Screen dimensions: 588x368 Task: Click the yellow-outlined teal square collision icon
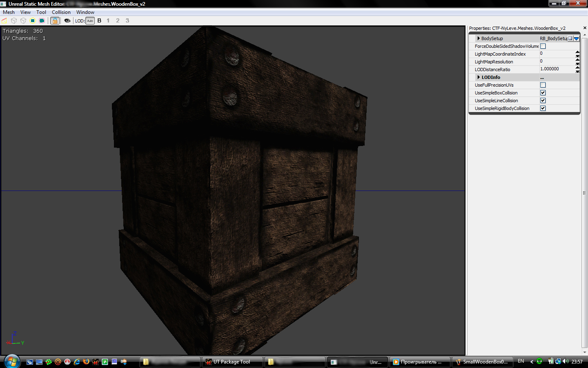[33, 20]
